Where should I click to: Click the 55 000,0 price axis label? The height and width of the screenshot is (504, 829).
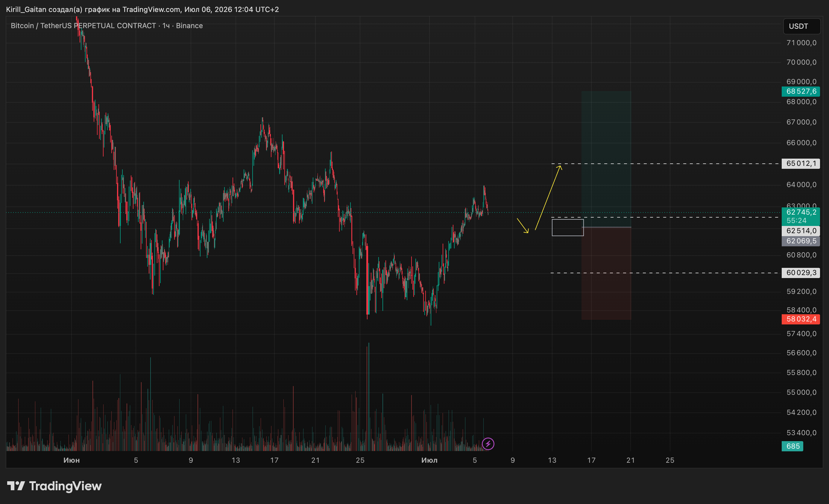click(801, 393)
